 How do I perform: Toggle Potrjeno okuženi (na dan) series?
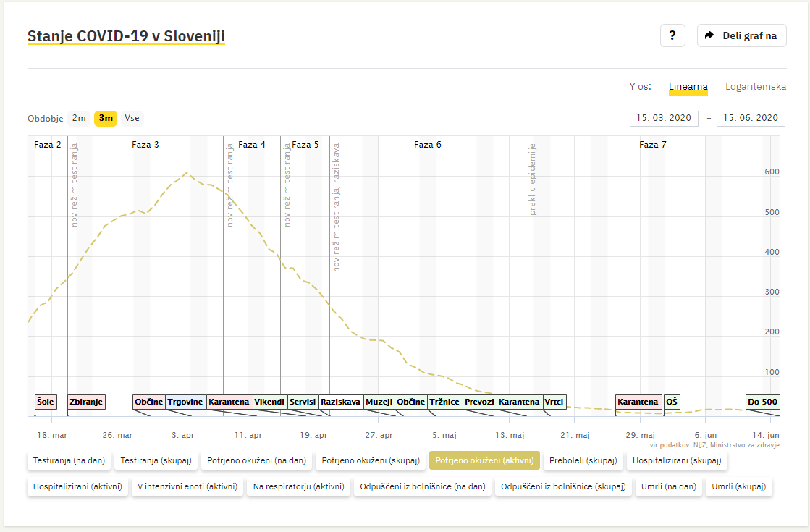[x=257, y=460]
